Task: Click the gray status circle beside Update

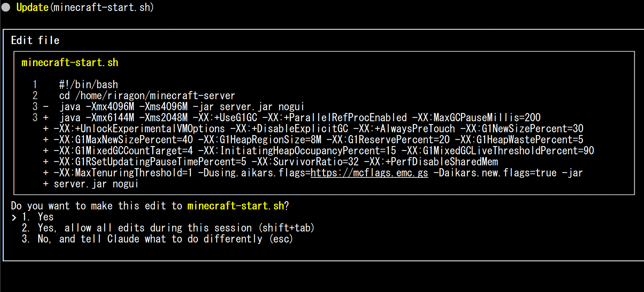Action: pos(6,7)
